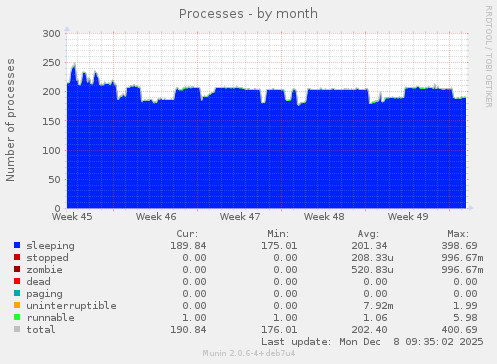Click sleeping current value 189.84
497x364 pixels.
coord(188,246)
